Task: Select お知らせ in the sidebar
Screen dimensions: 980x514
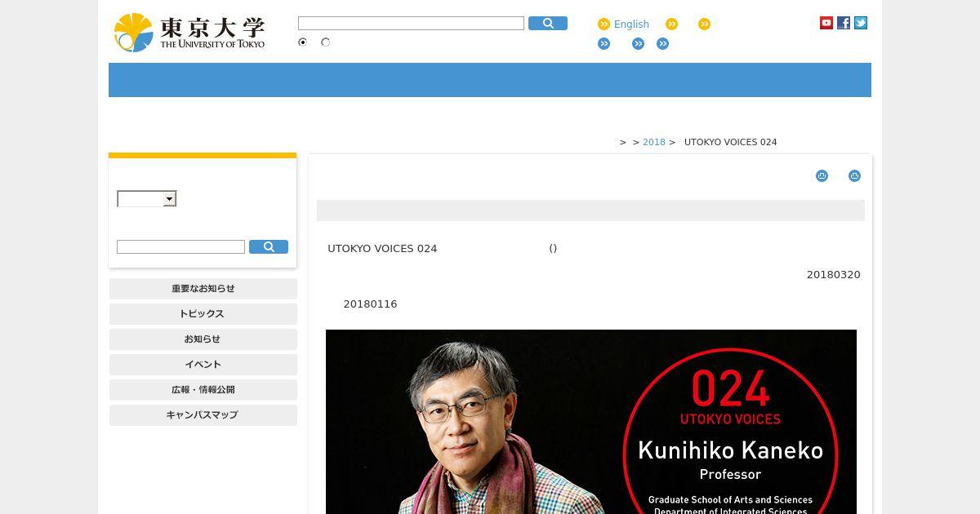Action: pos(203,339)
